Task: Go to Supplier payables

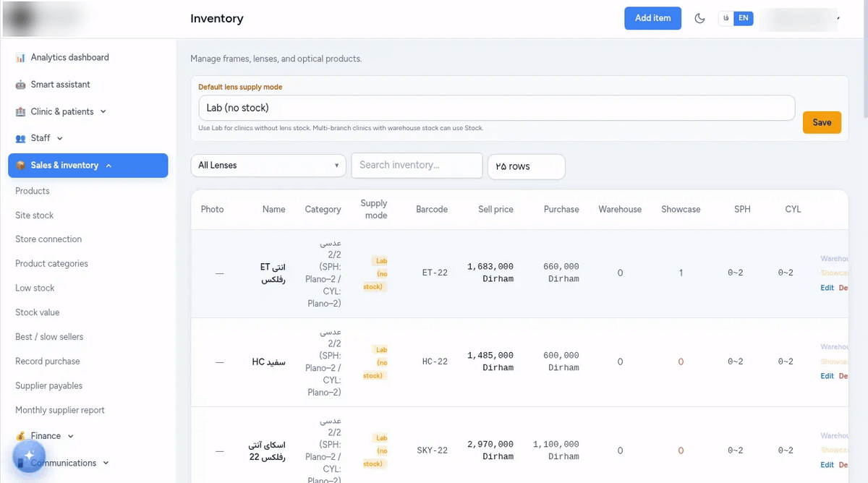Action: click(x=49, y=386)
